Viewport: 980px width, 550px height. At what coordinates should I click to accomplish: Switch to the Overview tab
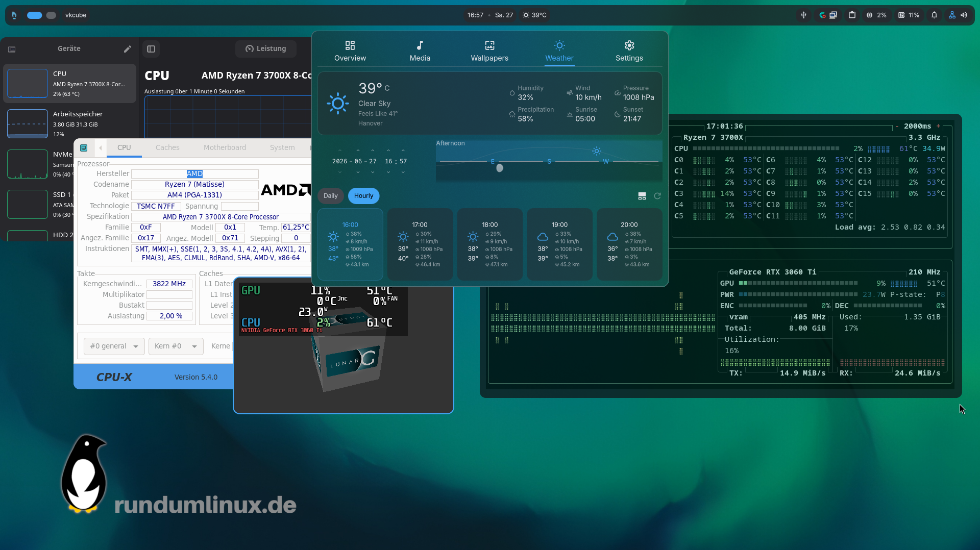pyautogui.click(x=350, y=52)
